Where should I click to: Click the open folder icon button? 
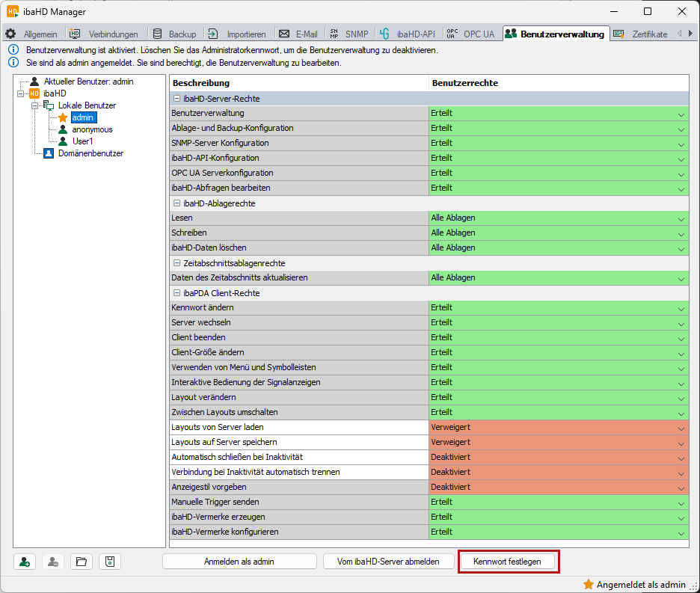tap(82, 562)
